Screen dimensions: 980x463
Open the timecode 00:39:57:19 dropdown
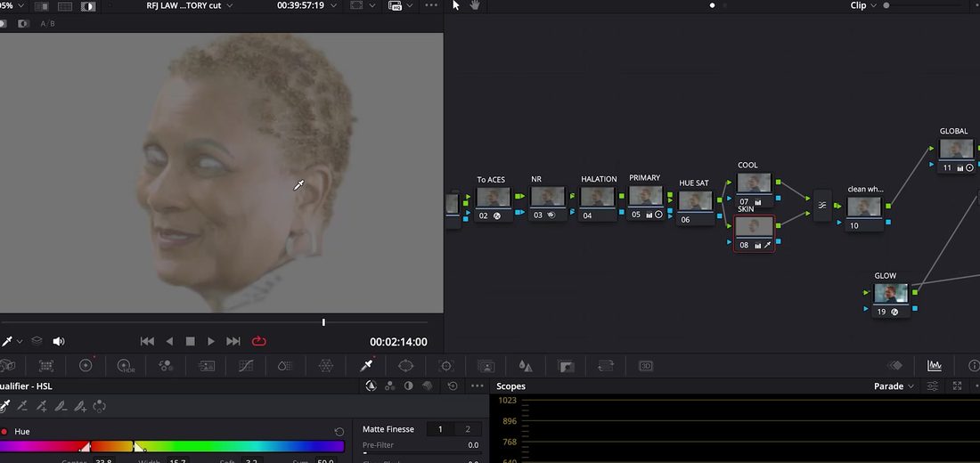click(306, 5)
